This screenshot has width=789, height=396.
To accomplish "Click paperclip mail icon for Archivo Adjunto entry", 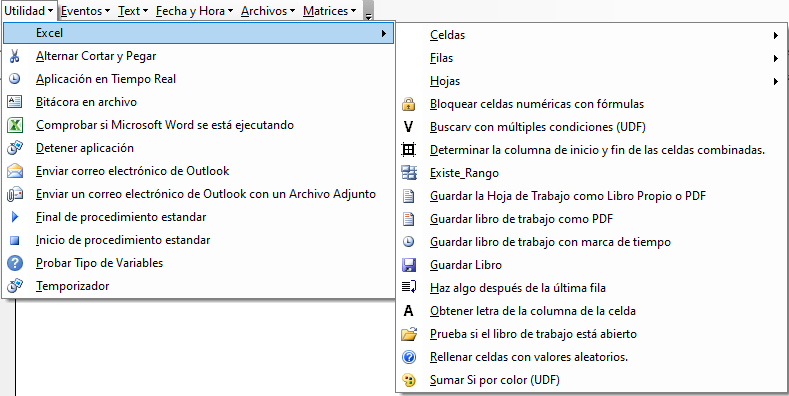I will coord(15,194).
